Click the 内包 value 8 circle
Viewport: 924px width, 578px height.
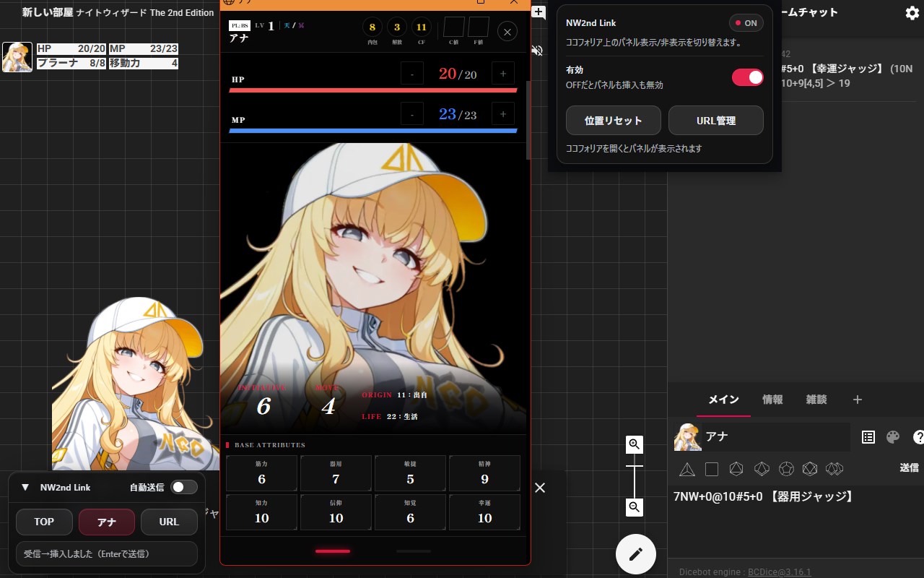coord(372,27)
